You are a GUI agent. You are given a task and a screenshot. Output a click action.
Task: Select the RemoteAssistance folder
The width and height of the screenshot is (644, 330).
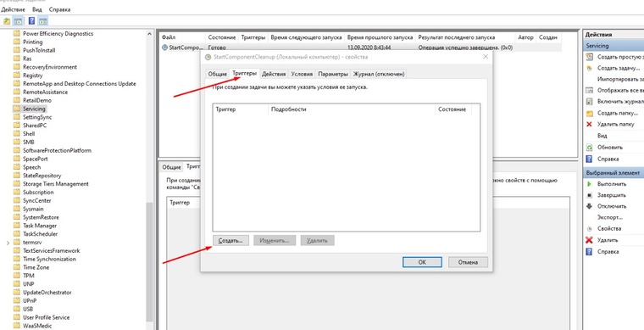45,92
